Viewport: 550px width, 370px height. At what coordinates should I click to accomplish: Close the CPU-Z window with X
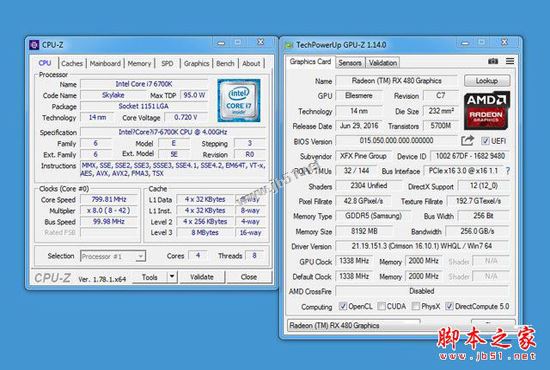click(260, 42)
